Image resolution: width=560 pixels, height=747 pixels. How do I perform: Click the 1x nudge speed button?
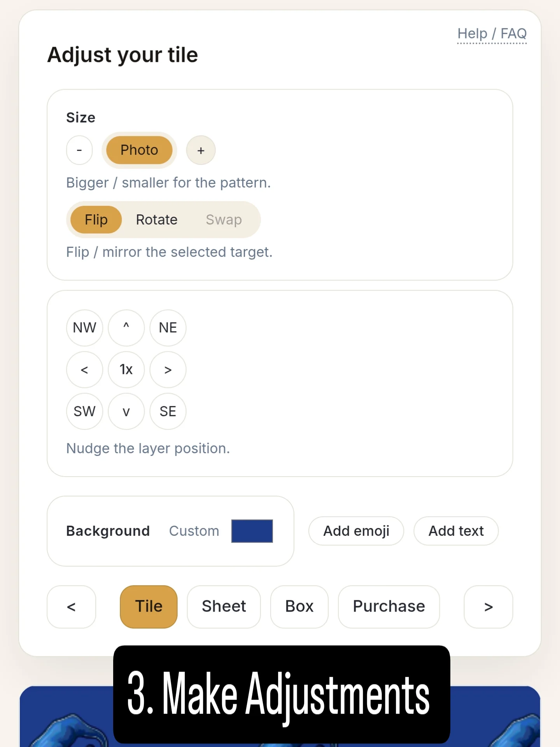[x=126, y=370]
